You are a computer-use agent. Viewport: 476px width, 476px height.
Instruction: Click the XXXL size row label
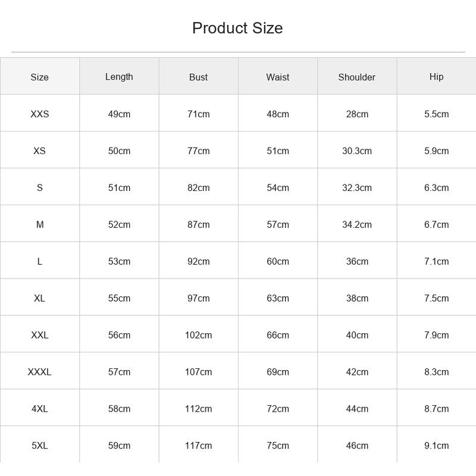pyautogui.click(x=39, y=372)
